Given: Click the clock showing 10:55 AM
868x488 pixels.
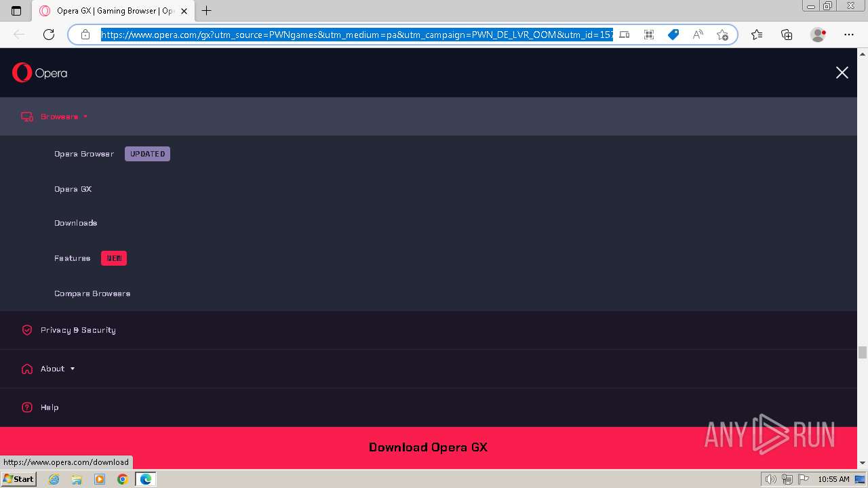Looking at the screenshot, I should (x=833, y=479).
